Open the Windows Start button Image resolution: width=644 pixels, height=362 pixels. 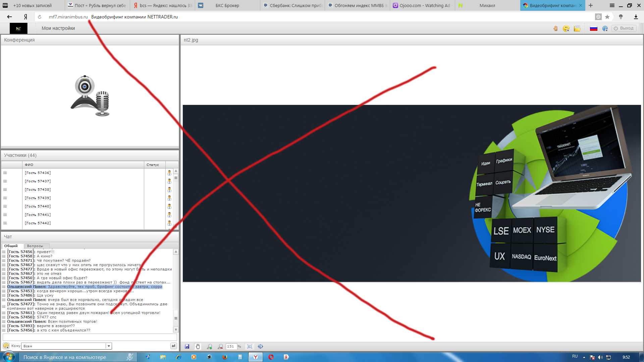(8, 357)
